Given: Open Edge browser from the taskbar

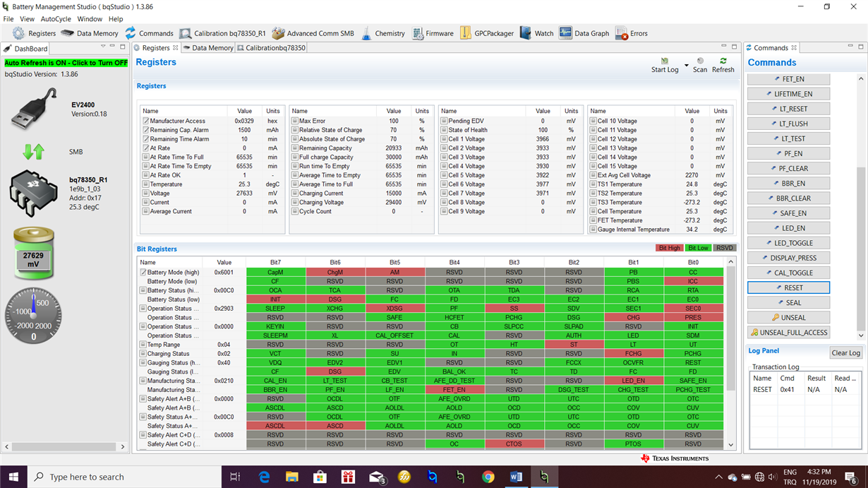Looking at the screenshot, I should [x=265, y=477].
